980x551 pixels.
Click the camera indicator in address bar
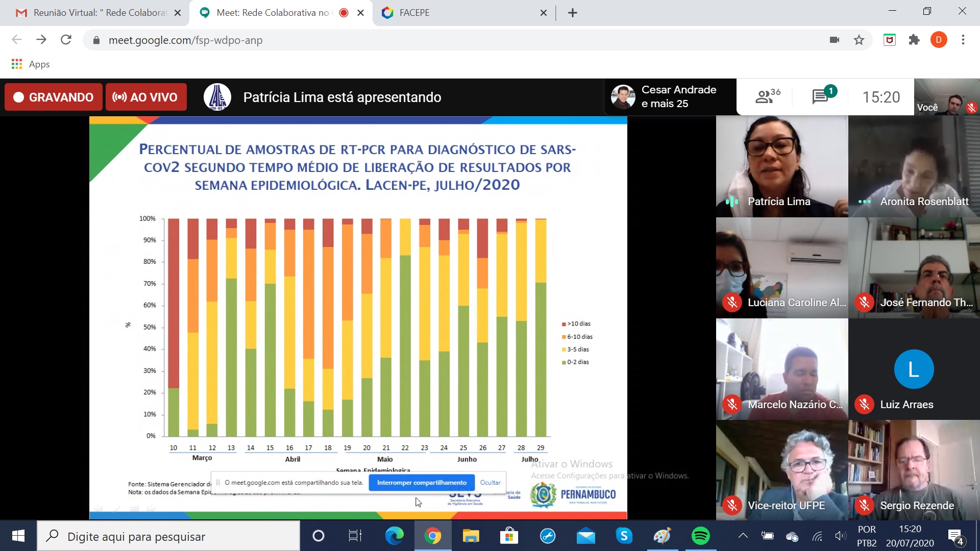[835, 40]
